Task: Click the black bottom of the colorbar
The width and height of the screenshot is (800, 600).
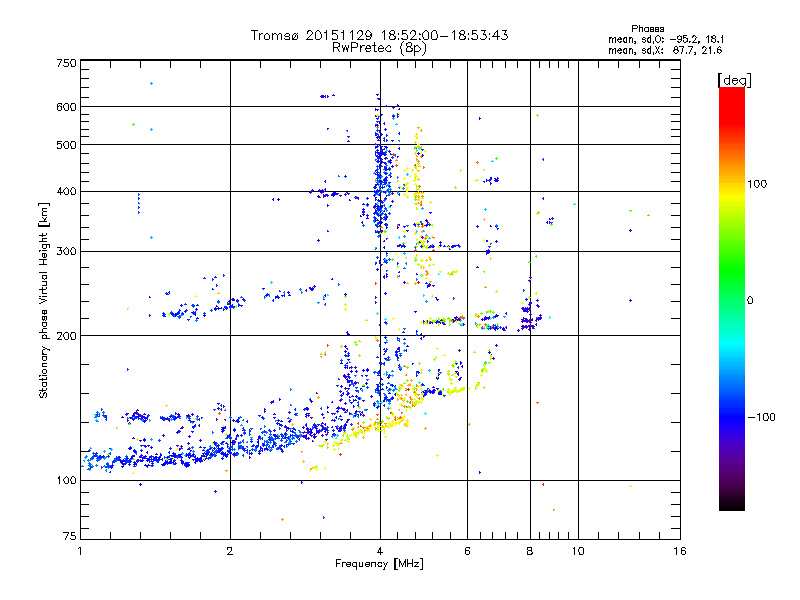Action: point(732,503)
